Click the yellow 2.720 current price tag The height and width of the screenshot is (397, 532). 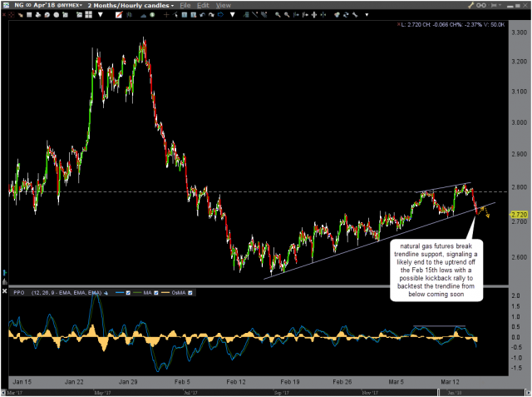point(519,215)
